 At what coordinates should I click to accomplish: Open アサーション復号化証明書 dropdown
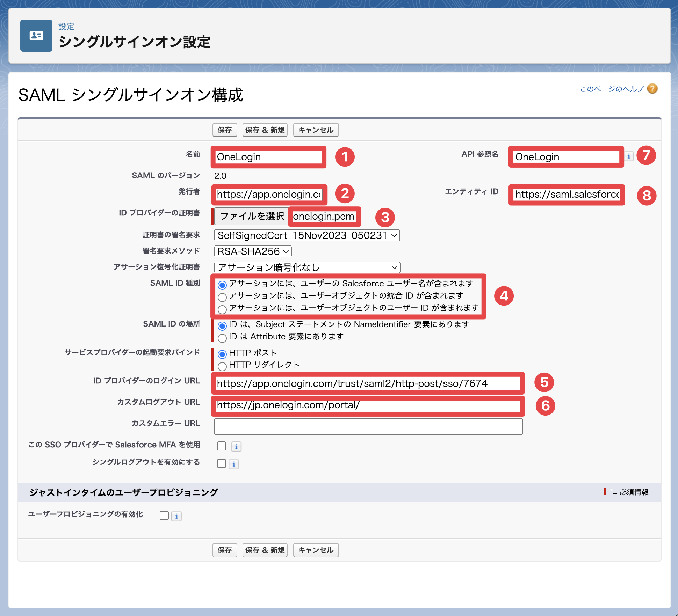click(x=307, y=267)
